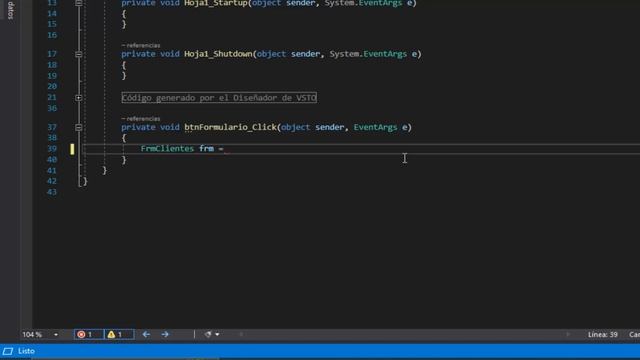Click line number 37 in the margin
Viewport: 640px width, 360px height.
click(52, 127)
